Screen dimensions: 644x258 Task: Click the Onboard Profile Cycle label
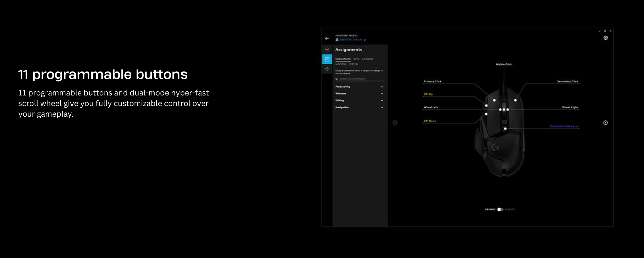click(564, 126)
